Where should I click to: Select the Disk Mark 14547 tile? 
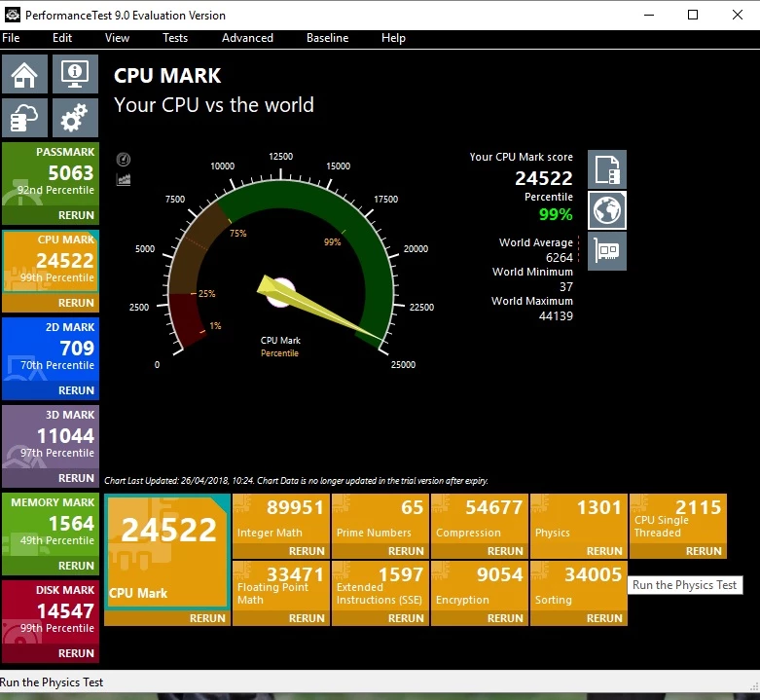tap(51, 612)
